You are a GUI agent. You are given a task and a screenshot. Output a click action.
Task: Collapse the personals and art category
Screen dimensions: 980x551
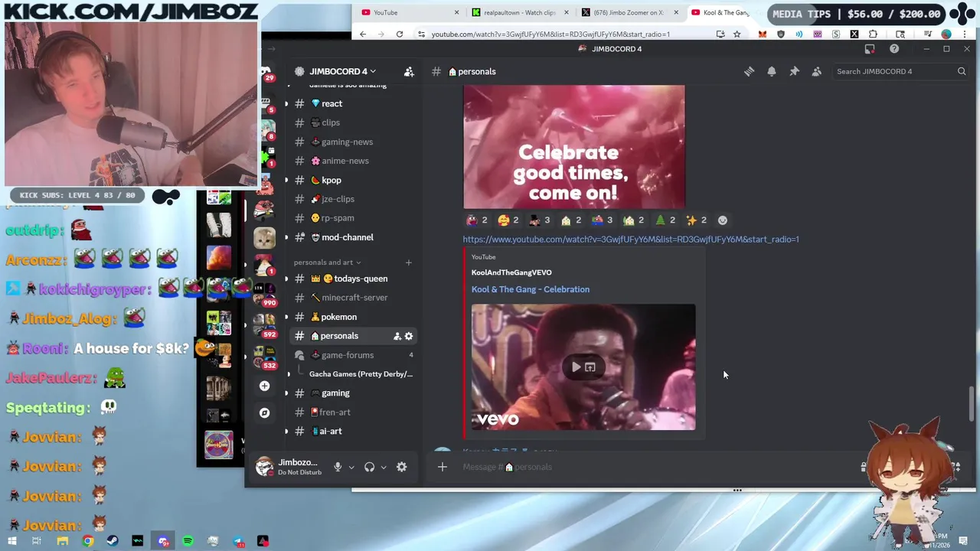pos(327,262)
